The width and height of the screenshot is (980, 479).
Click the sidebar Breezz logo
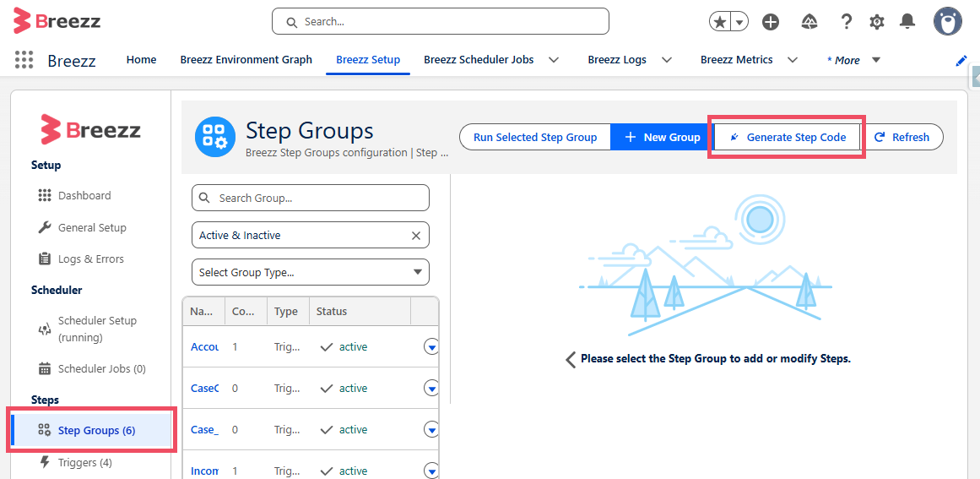tap(90, 130)
